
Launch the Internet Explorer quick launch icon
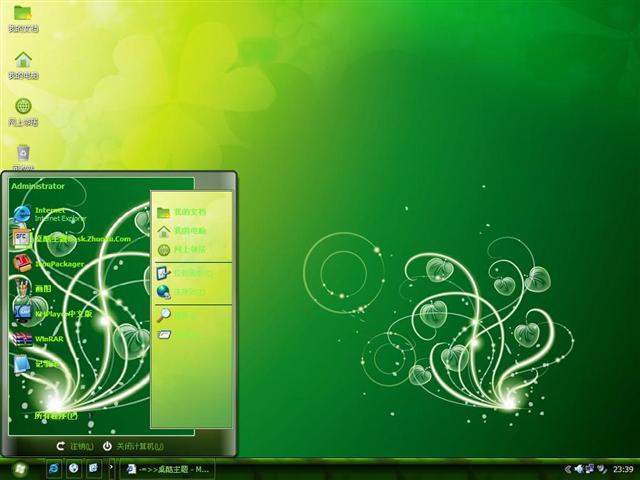pyautogui.click(x=54, y=469)
